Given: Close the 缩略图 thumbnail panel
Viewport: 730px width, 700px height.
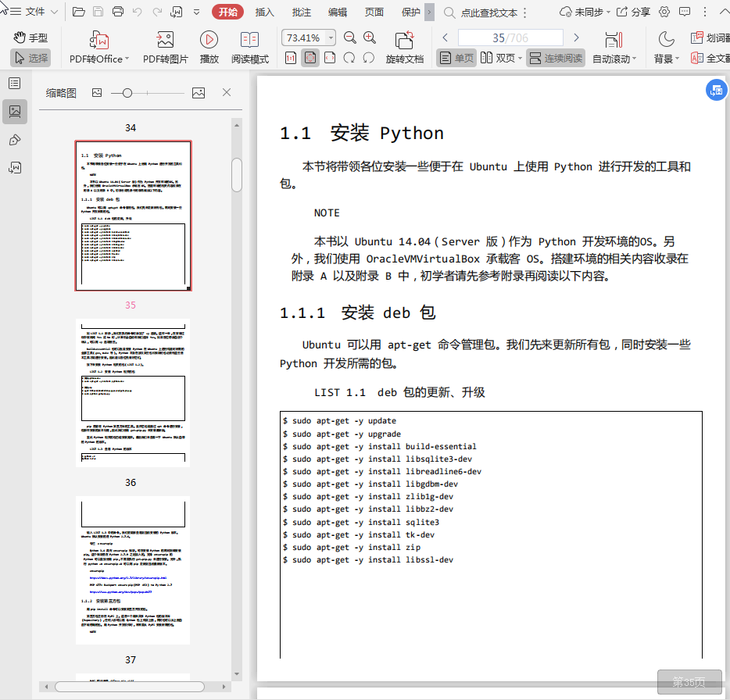Looking at the screenshot, I should point(227,93).
